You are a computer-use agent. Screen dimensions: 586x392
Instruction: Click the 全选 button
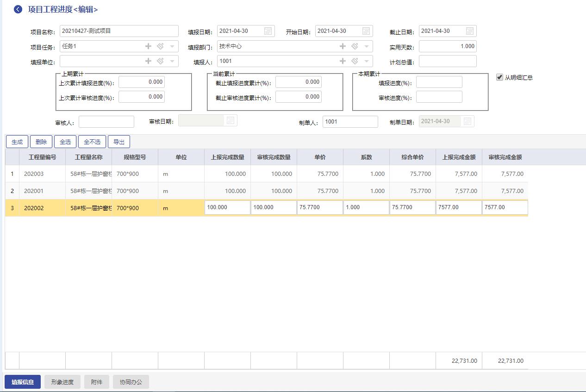pos(65,142)
